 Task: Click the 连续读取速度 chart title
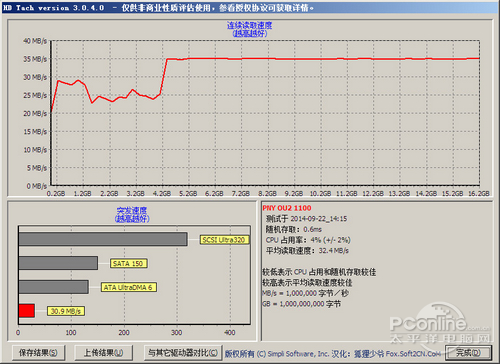[x=249, y=25]
